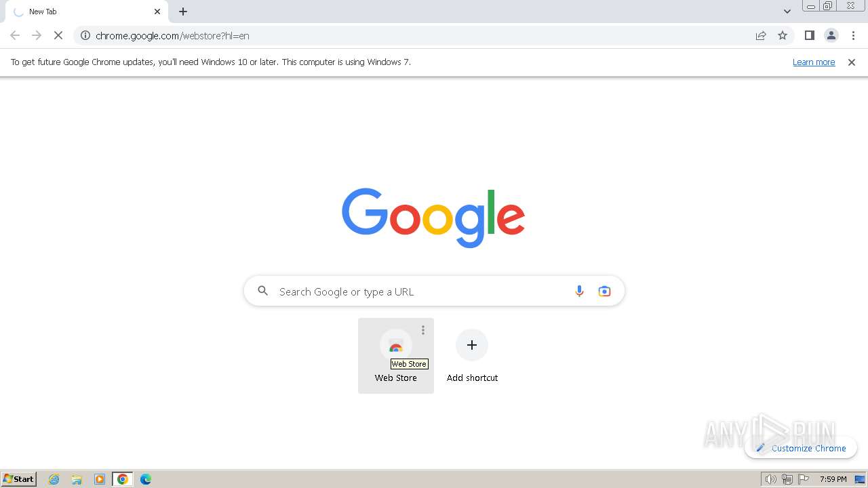
Task: Click the back navigation arrow
Action: 15,35
